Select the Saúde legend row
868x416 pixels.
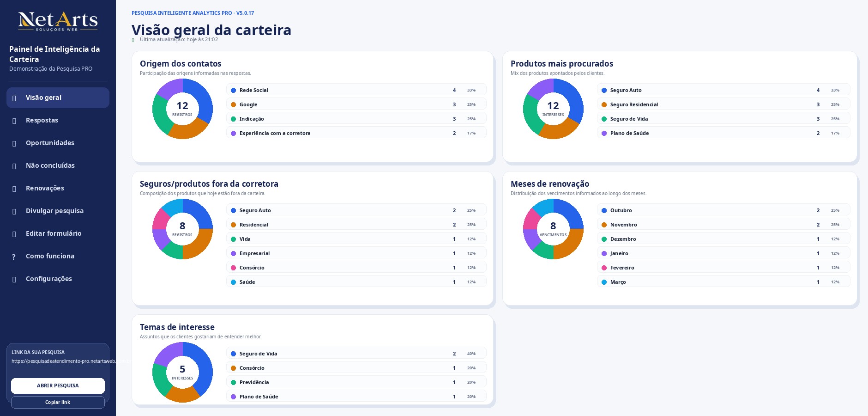point(356,282)
